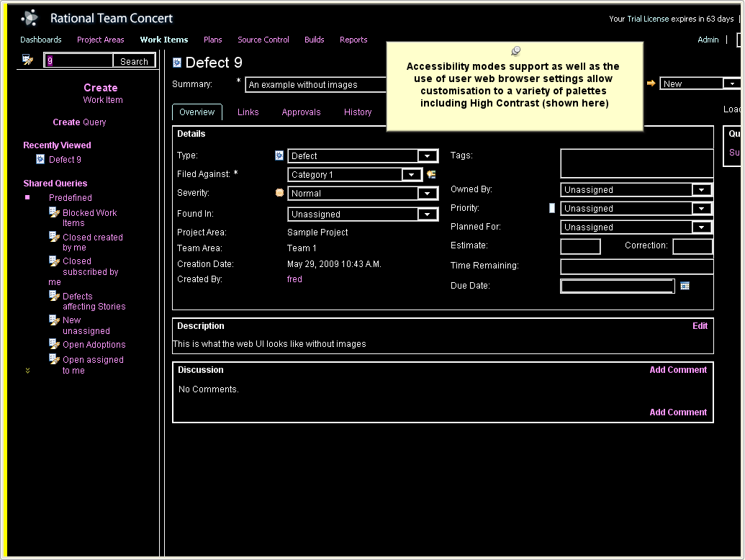Expand more shared queries with the double chevron
Screen dimensions: 745x560
(x=28, y=371)
